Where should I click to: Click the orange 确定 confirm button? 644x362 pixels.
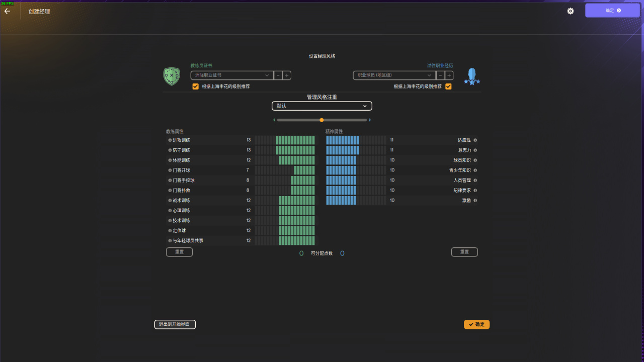pyautogui.click(x=476, y=324)
